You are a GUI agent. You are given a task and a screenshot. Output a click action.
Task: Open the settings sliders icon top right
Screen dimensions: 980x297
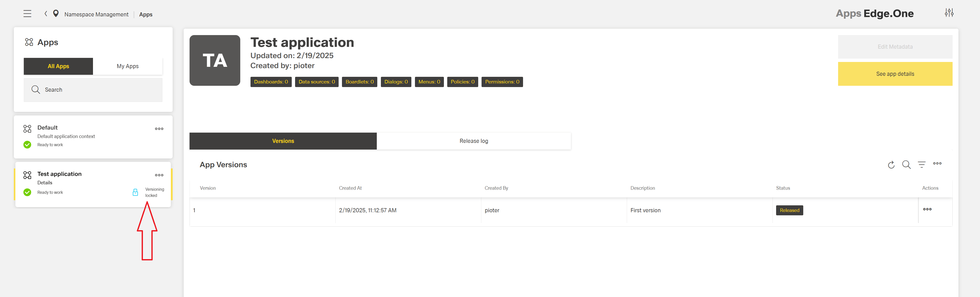pos(949,13)
